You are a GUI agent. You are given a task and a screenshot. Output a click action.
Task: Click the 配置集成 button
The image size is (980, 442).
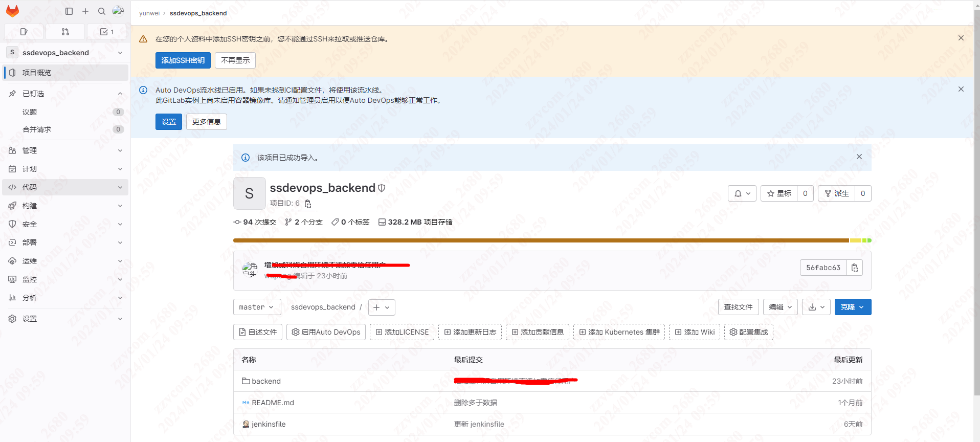[749, 332]
